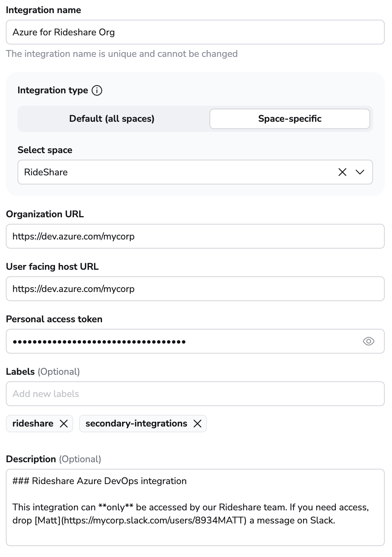392x557 pixels.
Task: Choose the Space-specific integration type
Action: pos(290,119)
